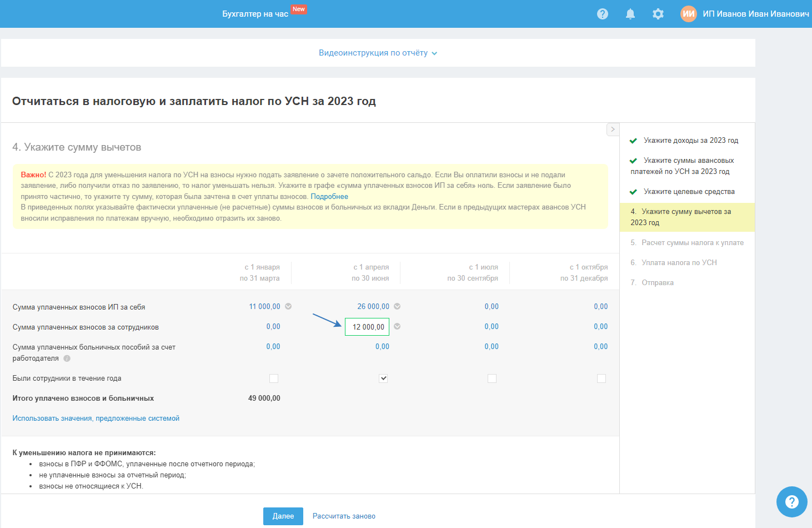This screenshot has width=812, height=528.
Task: Click the 'Далее' button
Action: [283, 516]
